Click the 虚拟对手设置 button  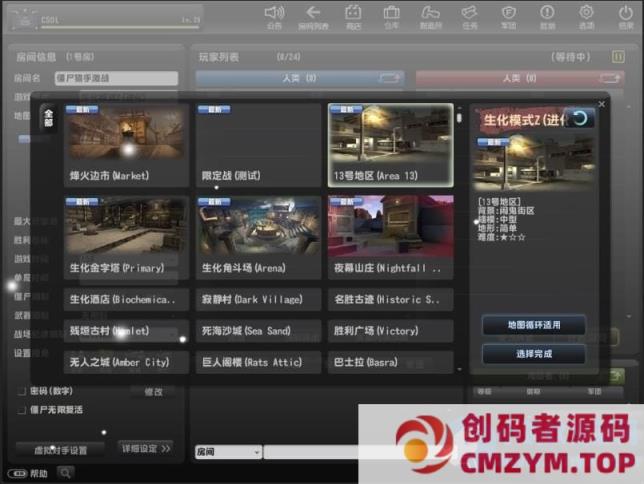click(60, 450)
